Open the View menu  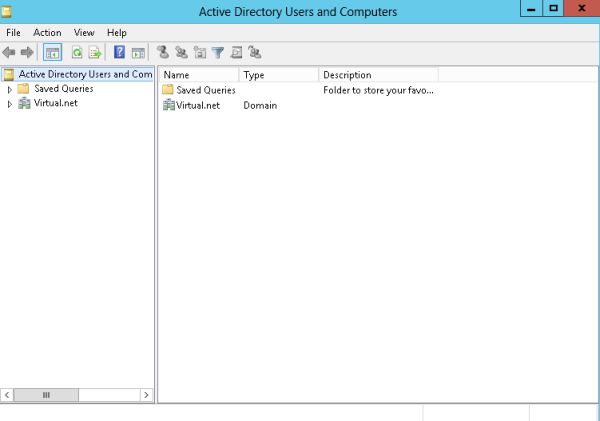[x=84, y=33]
